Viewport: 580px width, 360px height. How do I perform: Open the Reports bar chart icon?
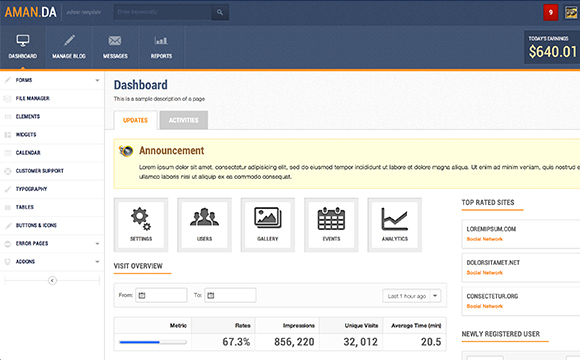click(161, 47)
